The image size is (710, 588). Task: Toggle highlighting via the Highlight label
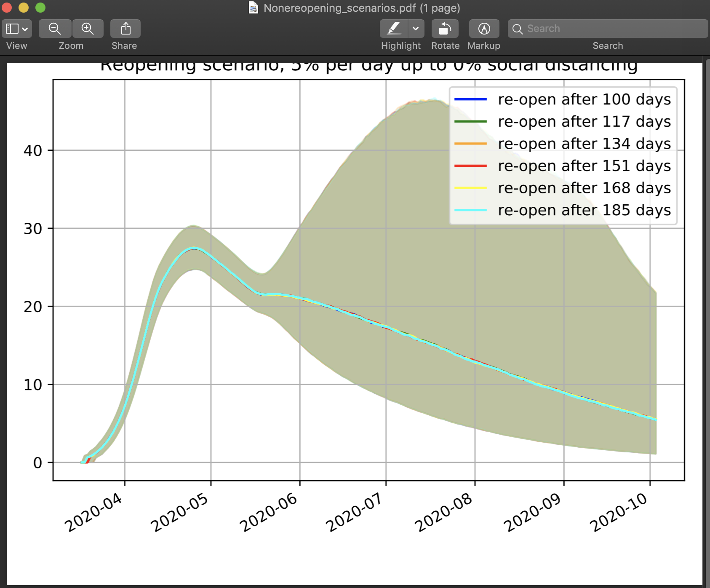[x=400, y=45]
